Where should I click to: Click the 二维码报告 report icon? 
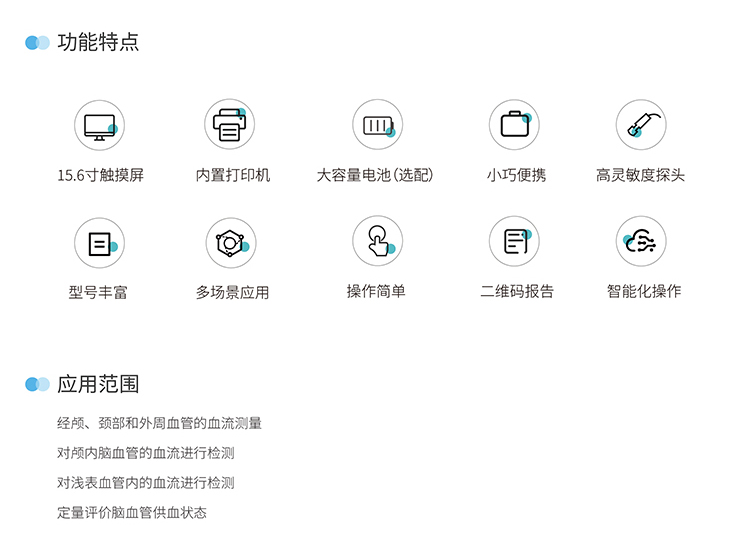[x=514, y=241]
